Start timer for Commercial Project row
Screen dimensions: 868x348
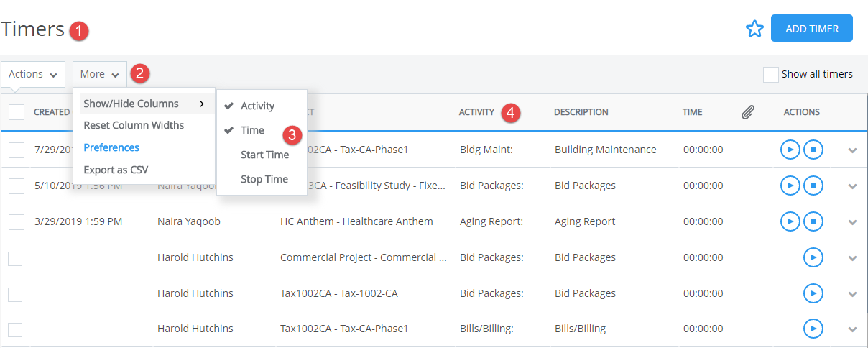click(813, 257)
